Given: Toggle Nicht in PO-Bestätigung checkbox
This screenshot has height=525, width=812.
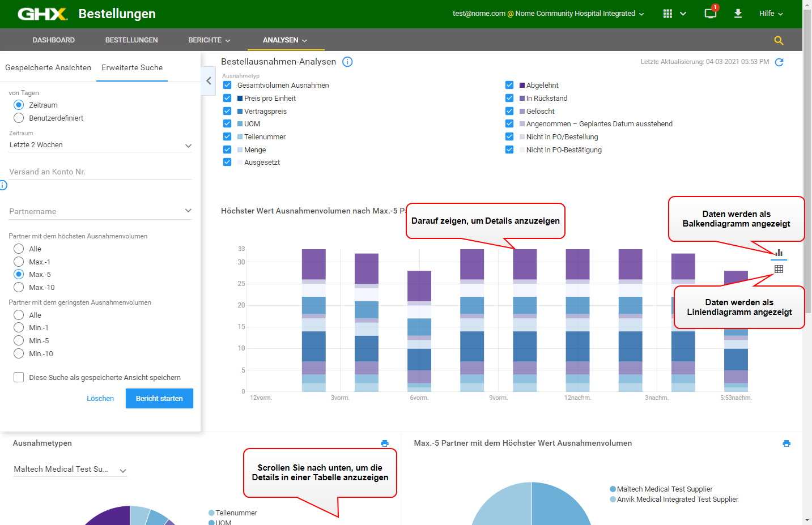Looking at the screenshot, I should click(509, 150).
